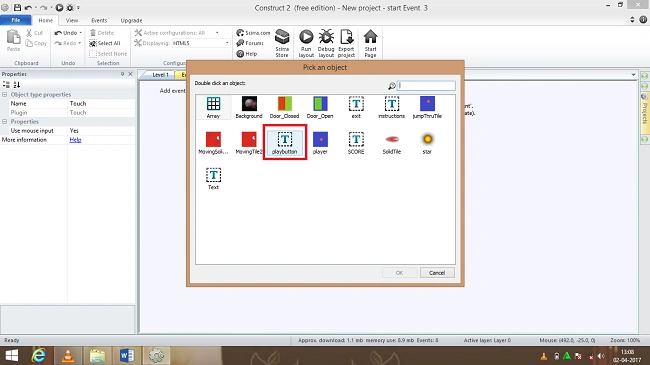The height and width of the screenshot is (365, 650).
Task: Switch to the View ribbon tab
Action: (72, 20)
